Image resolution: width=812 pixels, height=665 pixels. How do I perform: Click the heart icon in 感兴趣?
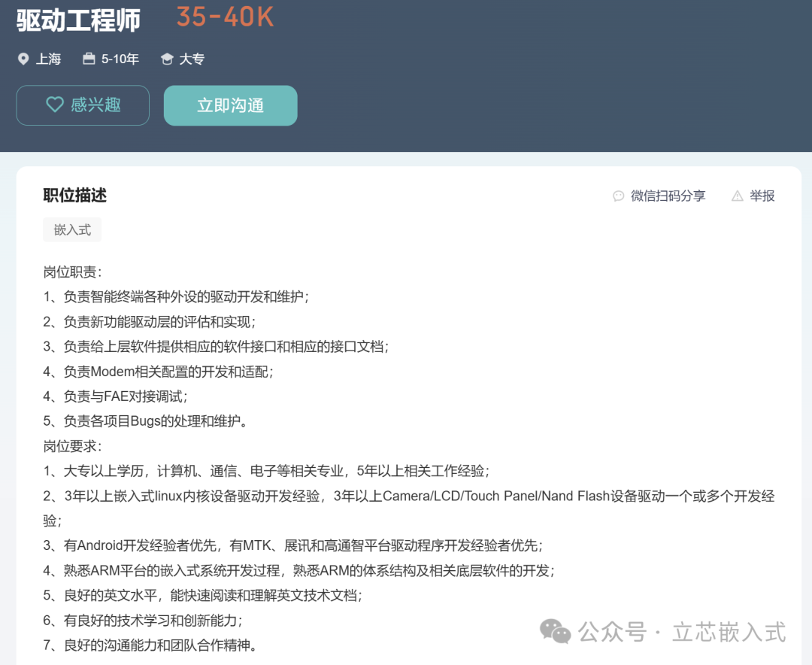[x=54, y=105]
